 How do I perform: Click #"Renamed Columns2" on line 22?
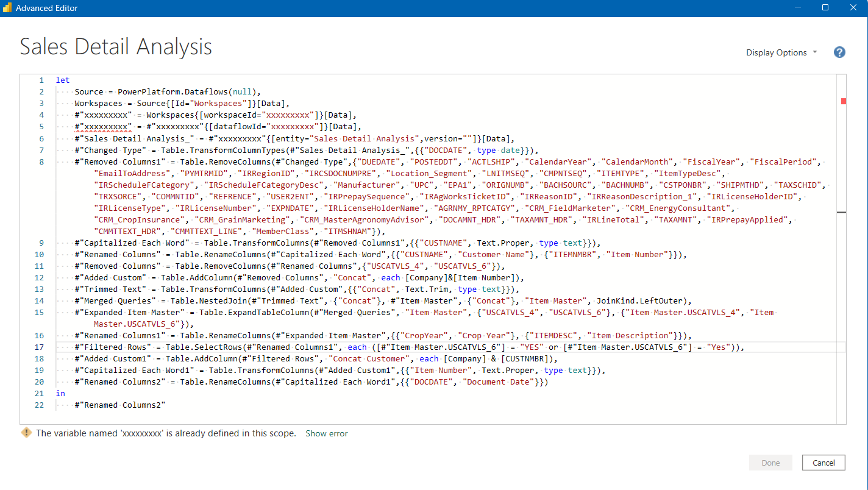(119, 405)
